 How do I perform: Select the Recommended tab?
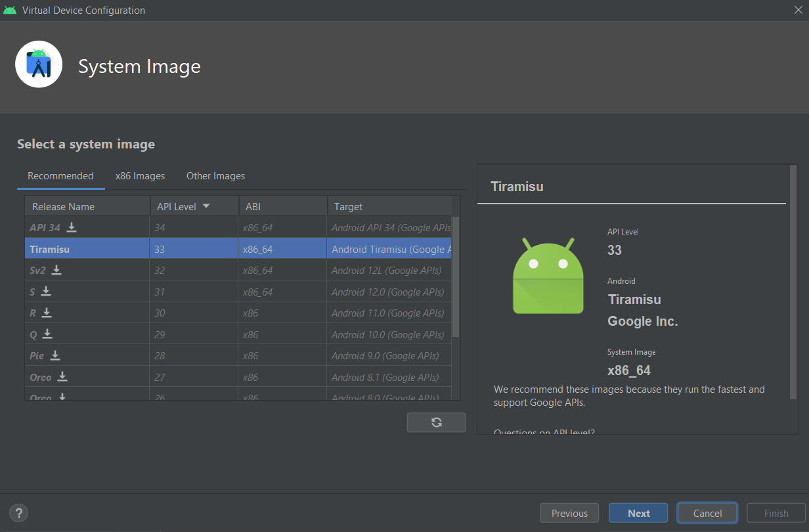point(60,176)
